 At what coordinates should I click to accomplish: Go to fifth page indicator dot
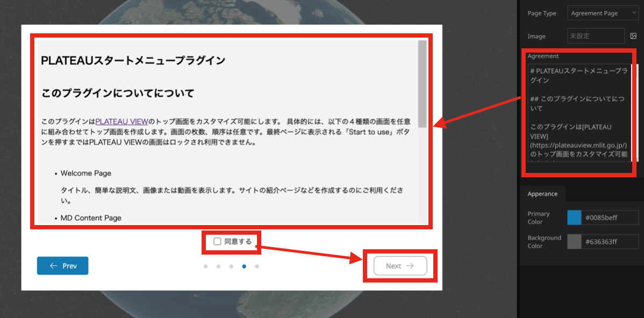(257, 266)
